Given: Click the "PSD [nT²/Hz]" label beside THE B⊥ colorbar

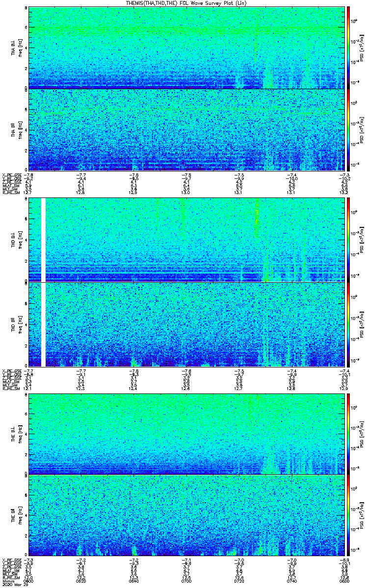Looking at the screenshot, I should tap(361, 433).
